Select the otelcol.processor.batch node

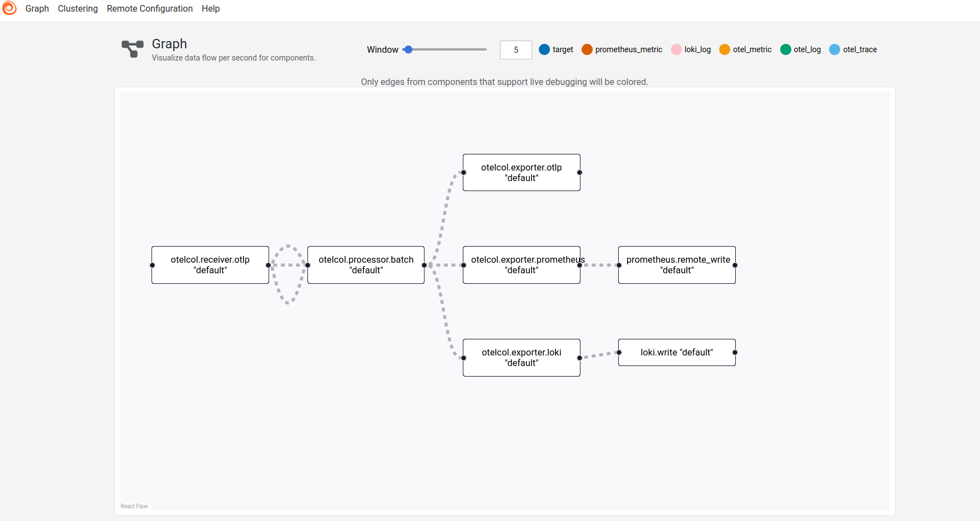coord(366,265)
